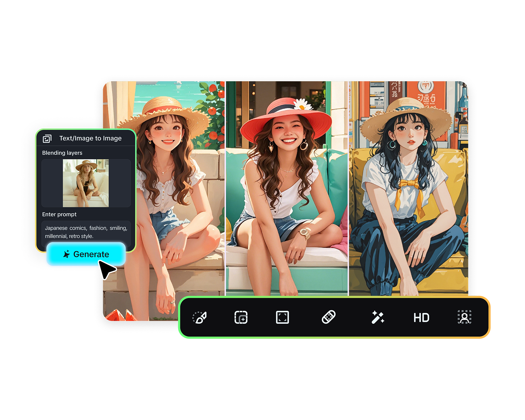Open the first generated straw-hat image
The width and height of the screenshot is (525, 420).
[164, 201]
